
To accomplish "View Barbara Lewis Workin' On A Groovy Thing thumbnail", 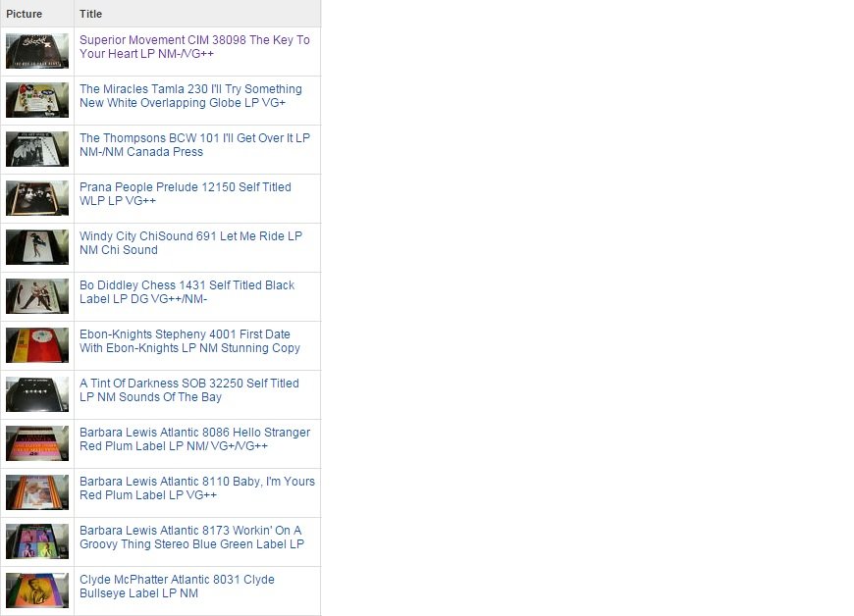I will point(37,540).
